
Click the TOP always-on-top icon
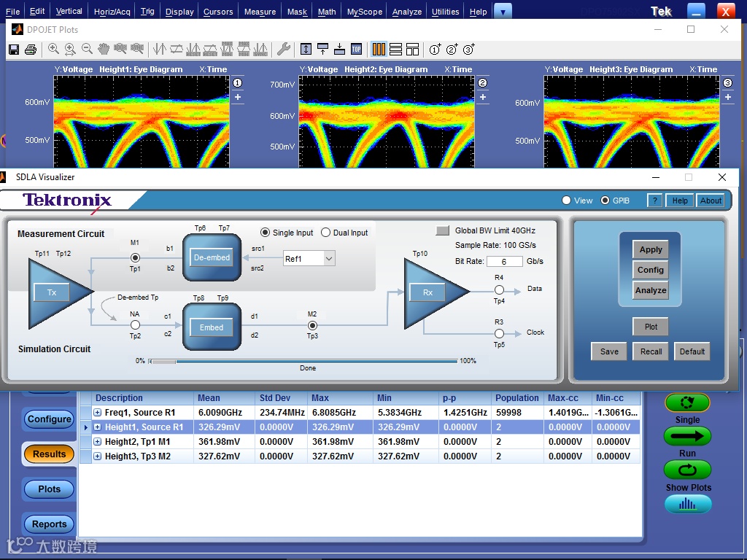point(356,49)
